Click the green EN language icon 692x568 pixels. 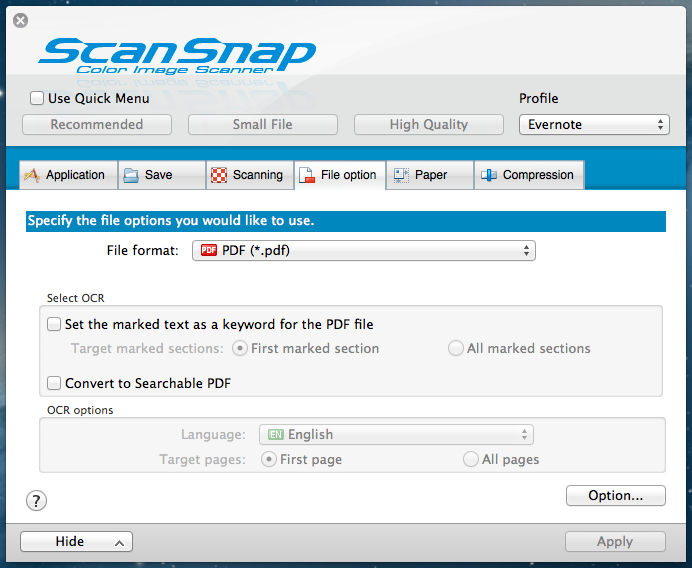click(x=276, y=435)
